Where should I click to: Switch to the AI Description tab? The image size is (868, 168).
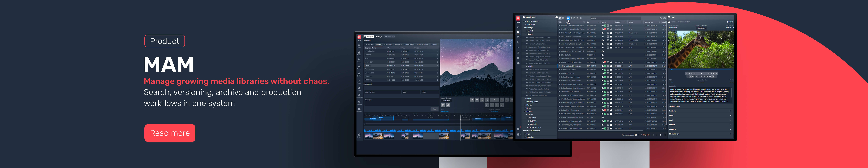click(x=409, y=45)
